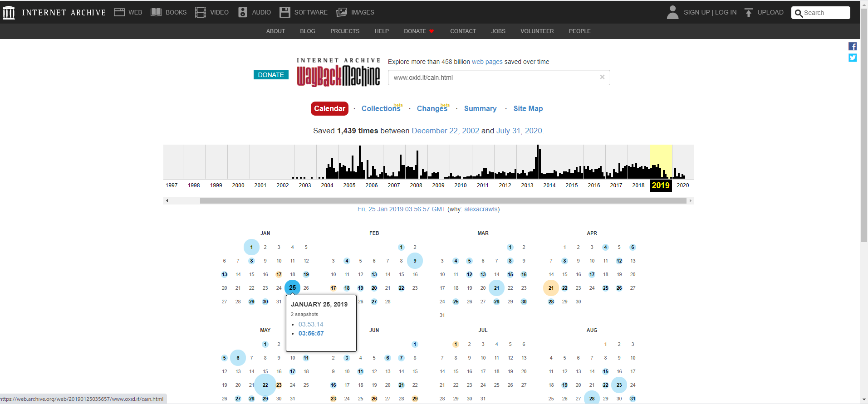Image resolution: width=868 pixels, height=404 pixels.
Task: Switch to the Collections tab
Action: (x=381, y=108)
